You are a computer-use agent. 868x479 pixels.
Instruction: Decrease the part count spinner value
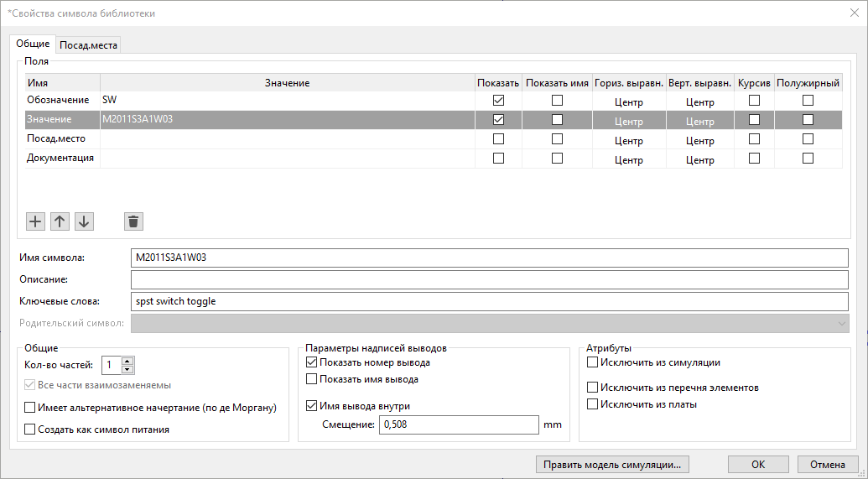click(127, 369)
